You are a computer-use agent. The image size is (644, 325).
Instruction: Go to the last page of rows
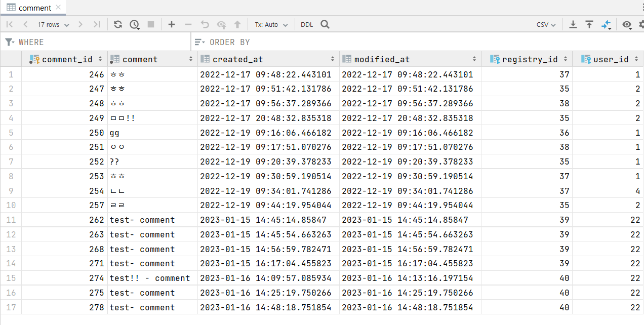97,24
